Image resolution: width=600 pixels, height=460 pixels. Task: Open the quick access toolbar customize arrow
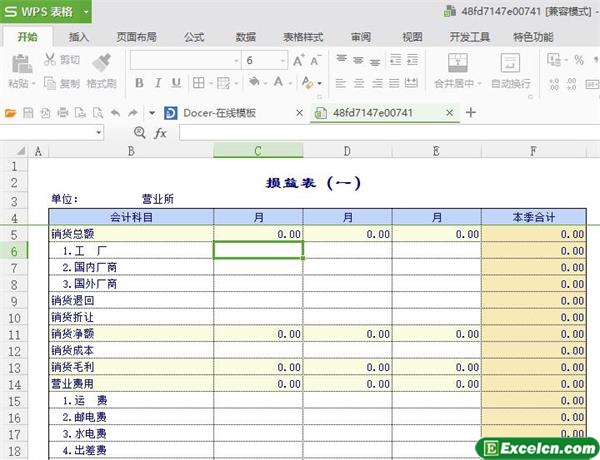[x=152, y=113]
